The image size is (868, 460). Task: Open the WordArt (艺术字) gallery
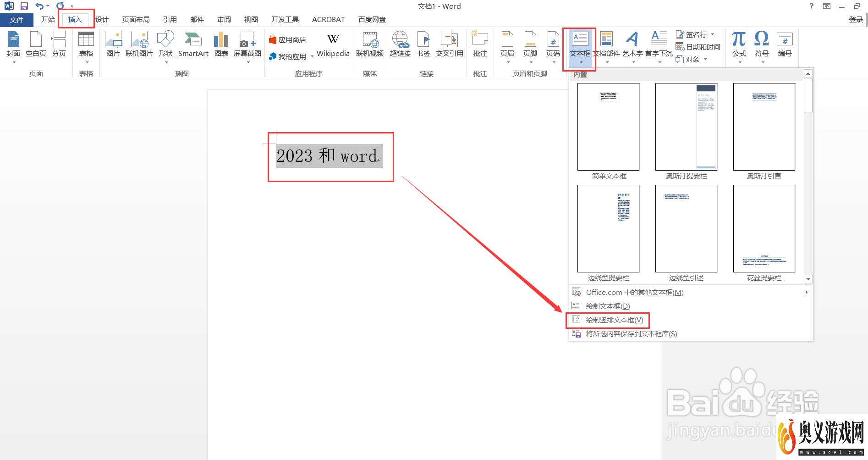click(x=632, y=46)
